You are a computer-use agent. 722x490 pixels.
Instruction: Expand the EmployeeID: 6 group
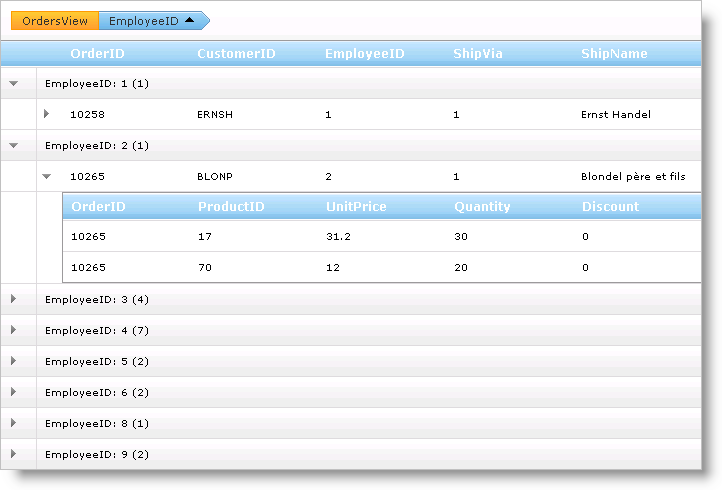tap(14, 392)
